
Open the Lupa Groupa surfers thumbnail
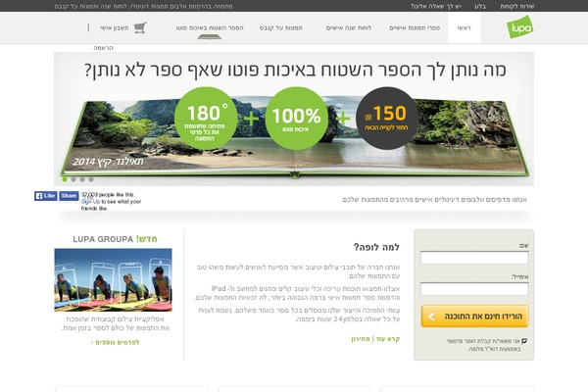point(114,280)
